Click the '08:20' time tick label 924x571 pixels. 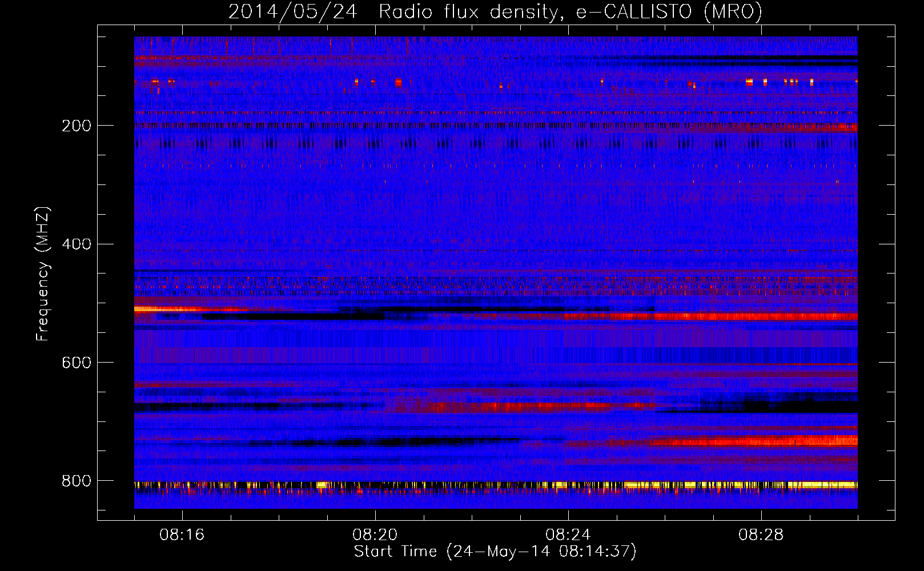pyautogui.click(x=375, y=535)
